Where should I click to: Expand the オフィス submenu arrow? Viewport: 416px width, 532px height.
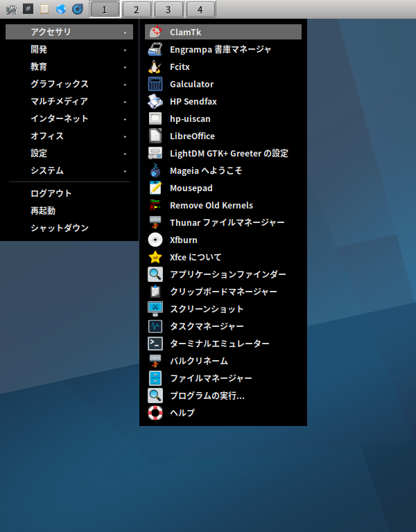pyautogui.click(x=125, y=136)
